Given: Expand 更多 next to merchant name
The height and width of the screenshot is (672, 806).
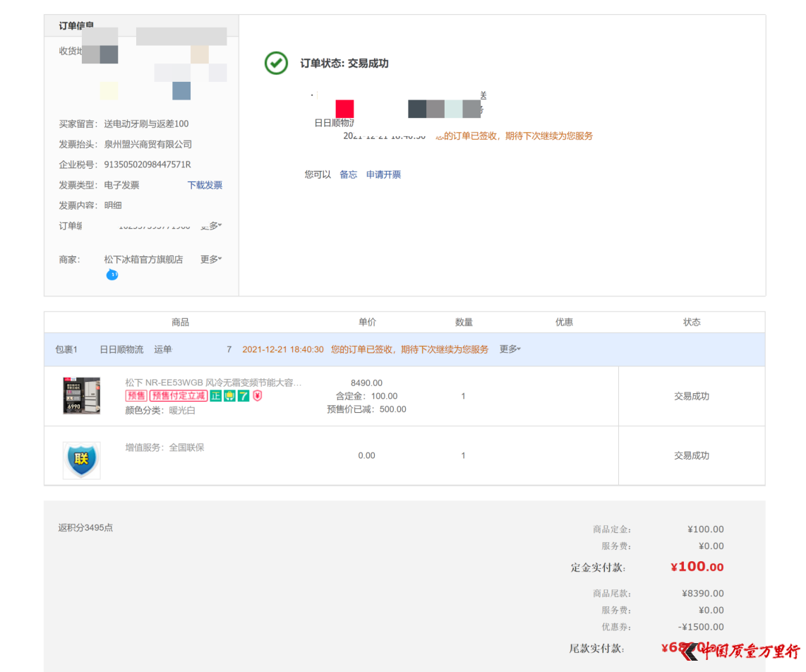Looking at the screenshot, I should click(x=211, y=259).
